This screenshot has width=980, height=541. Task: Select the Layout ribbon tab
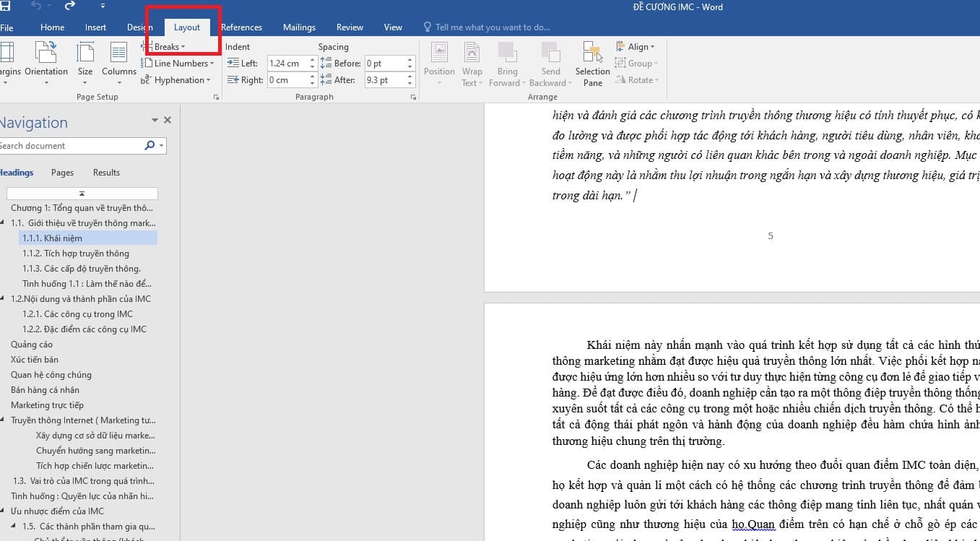(187, 27)
